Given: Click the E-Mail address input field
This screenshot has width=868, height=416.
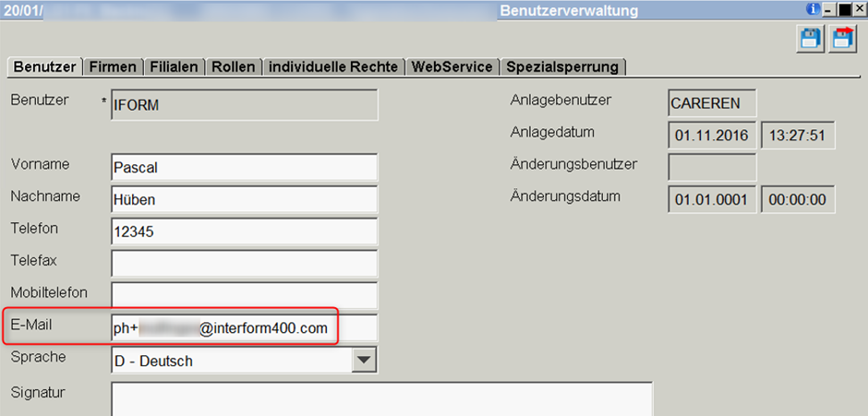Looking at the screenshot, I should [244, 328].
